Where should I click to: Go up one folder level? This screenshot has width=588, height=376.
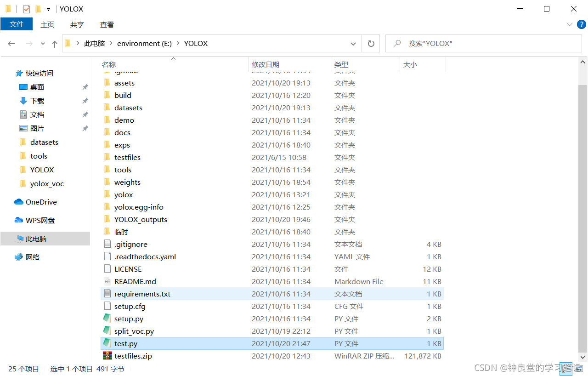55,44
